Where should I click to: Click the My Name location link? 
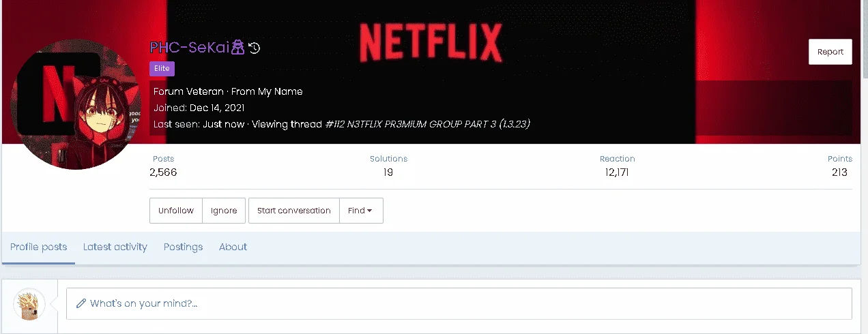pos(280,91)
